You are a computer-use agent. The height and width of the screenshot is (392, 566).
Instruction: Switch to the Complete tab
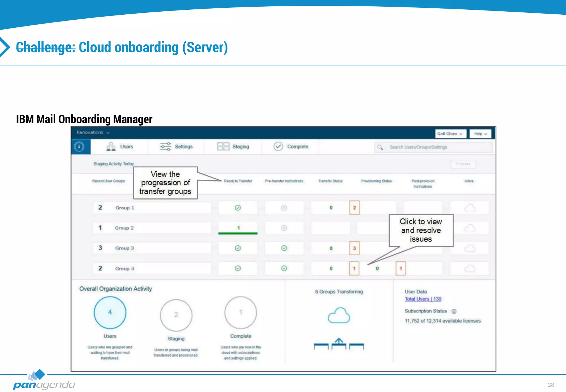[x=291, y=147]
